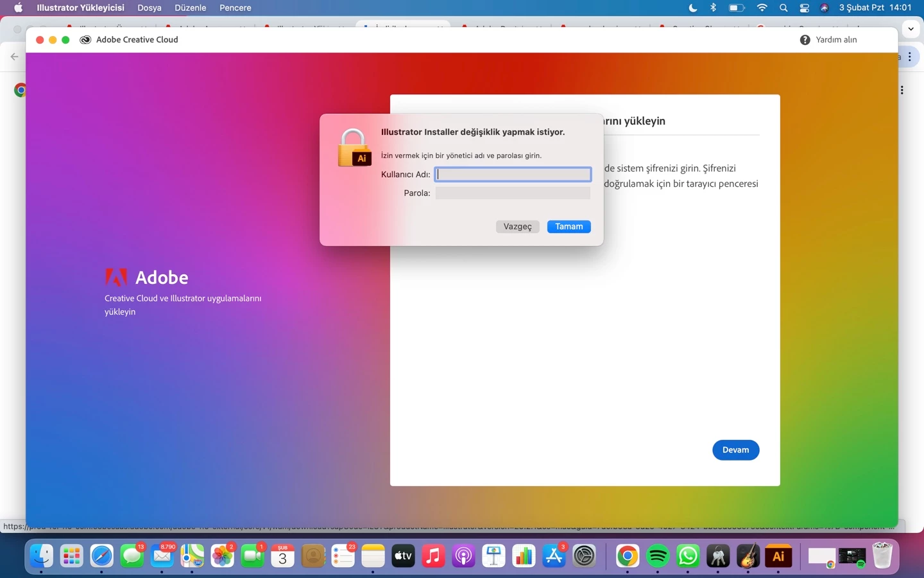Viewport: 924px width, 578px height.
Task: Open Contacts from the Dock
Action: click(313, 556)
